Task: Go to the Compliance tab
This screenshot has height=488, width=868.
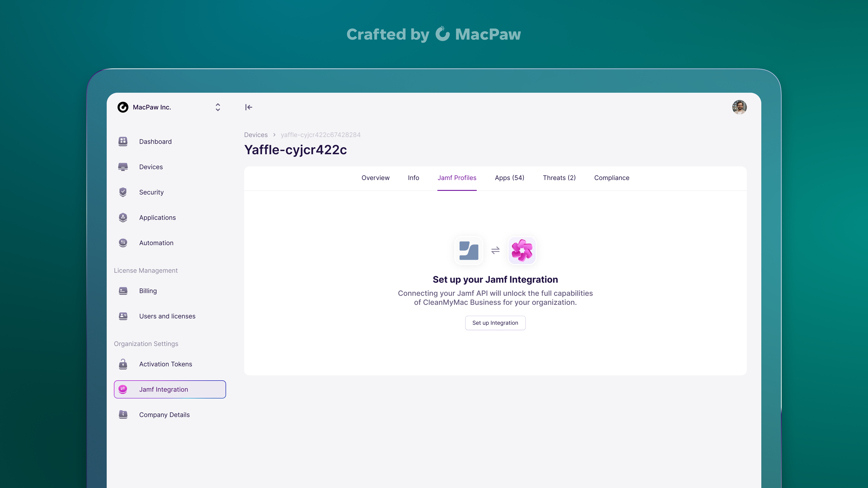Action: click(612, 178)
